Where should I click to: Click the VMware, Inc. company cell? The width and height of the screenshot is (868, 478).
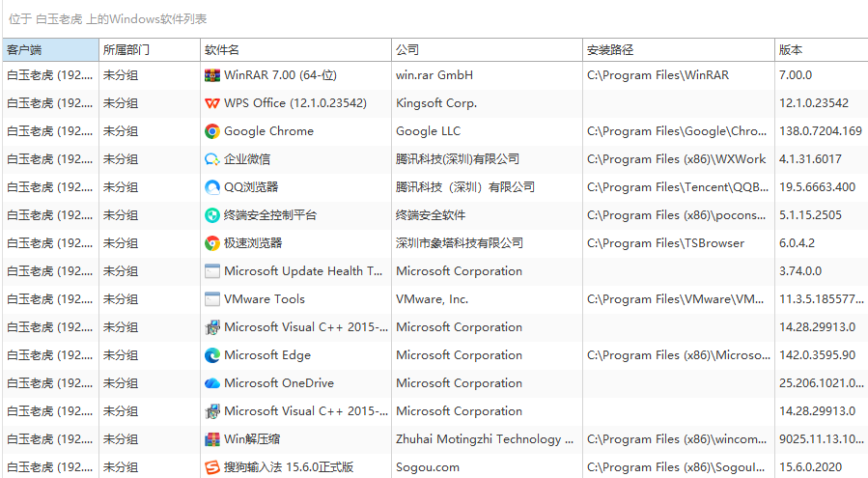[432, 299]
